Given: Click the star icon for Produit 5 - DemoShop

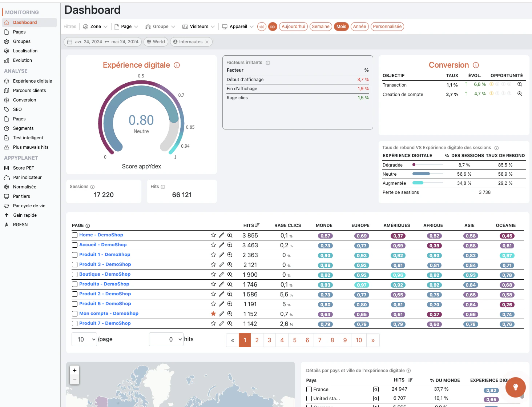Looking at the screenshot, I should pos(213,304).
